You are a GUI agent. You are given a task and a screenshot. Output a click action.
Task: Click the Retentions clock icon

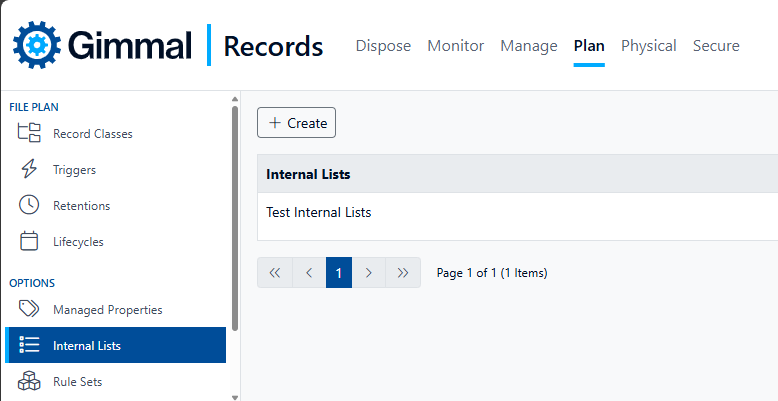pos(29,205)
